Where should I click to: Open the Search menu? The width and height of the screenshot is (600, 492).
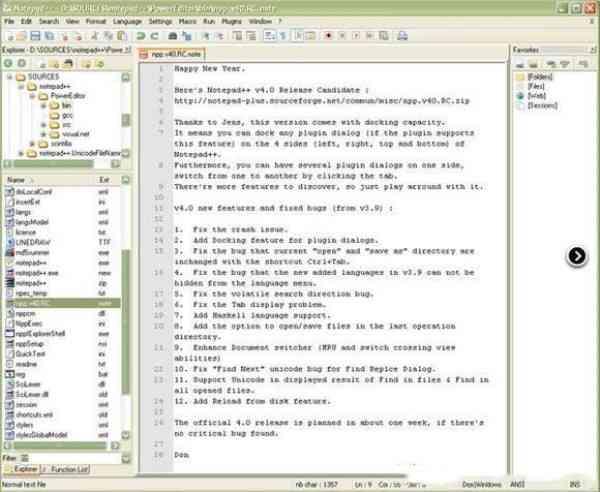click(x=49, y=21)
